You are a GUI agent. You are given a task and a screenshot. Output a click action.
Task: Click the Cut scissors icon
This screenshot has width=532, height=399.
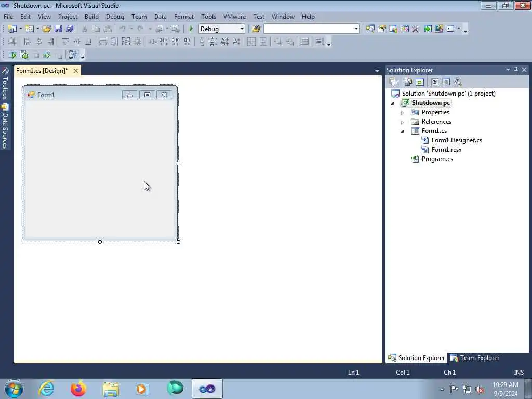coord(85,29)
